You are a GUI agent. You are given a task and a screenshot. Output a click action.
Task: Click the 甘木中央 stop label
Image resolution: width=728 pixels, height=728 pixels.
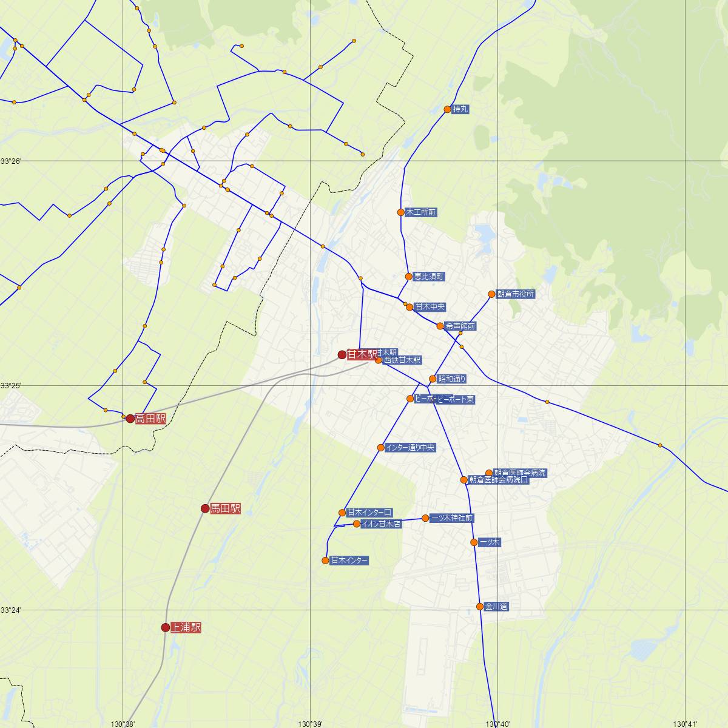pyautogui.click(x=430, y=307)
